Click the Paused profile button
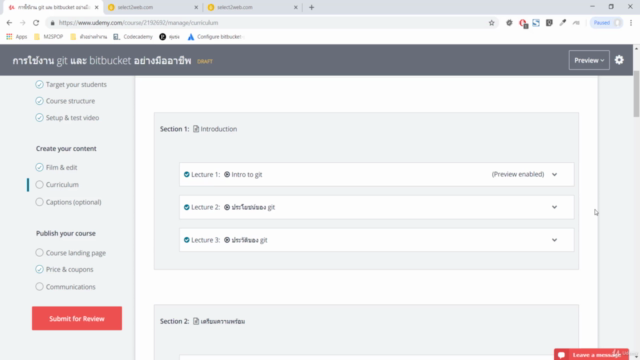 pyautogui.click(x=606, y=23)
